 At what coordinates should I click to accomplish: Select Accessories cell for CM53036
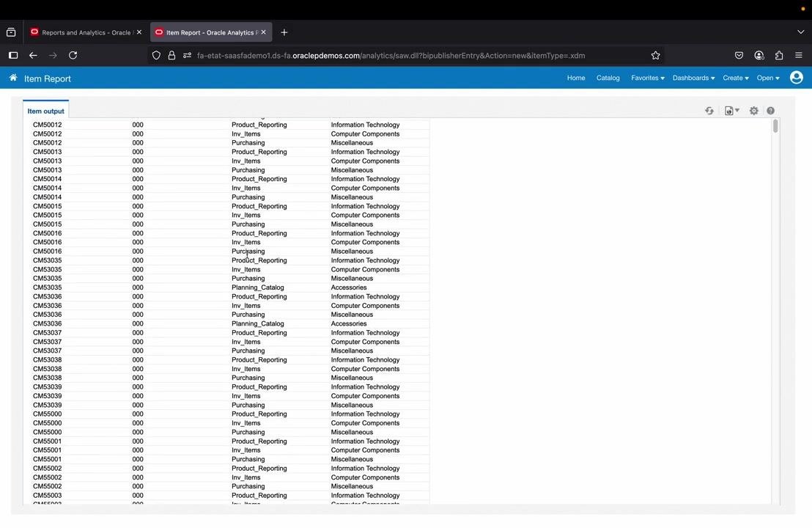tap(349, 324)
